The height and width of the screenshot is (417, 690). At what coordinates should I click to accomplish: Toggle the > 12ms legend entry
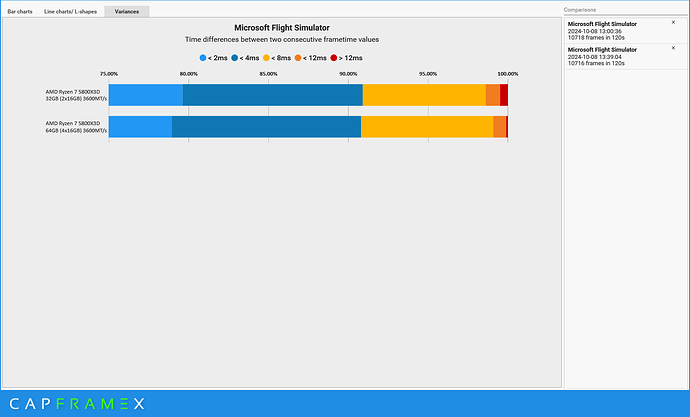point(346,58)
